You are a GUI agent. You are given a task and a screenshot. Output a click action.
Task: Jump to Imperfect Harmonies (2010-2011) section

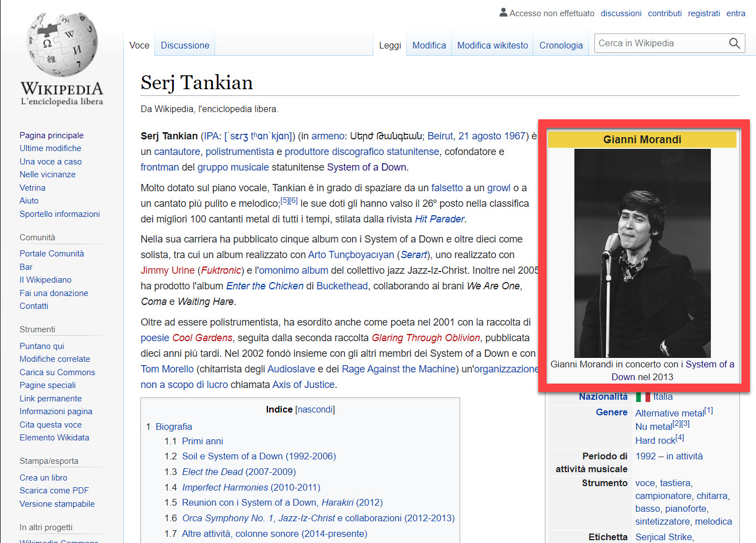(251, 487)
